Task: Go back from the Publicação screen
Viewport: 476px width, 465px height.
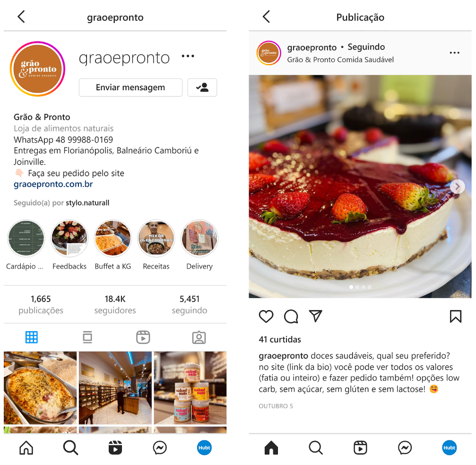Action: (x=266, y=17)
